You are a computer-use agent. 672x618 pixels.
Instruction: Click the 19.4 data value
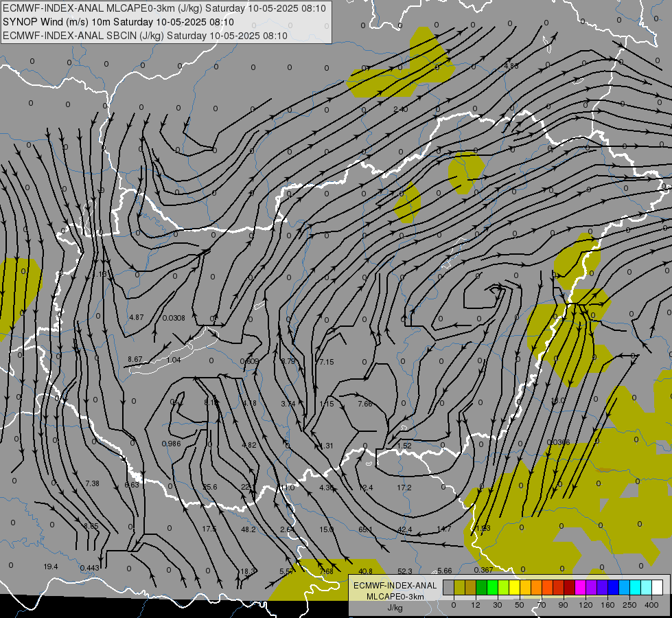tap(51, 566)
